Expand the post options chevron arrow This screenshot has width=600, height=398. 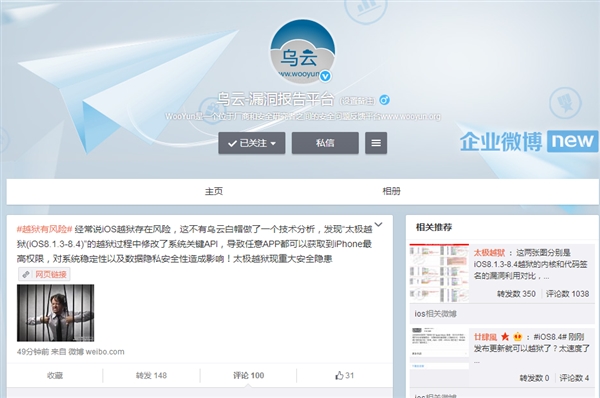[x=378, y=225]
